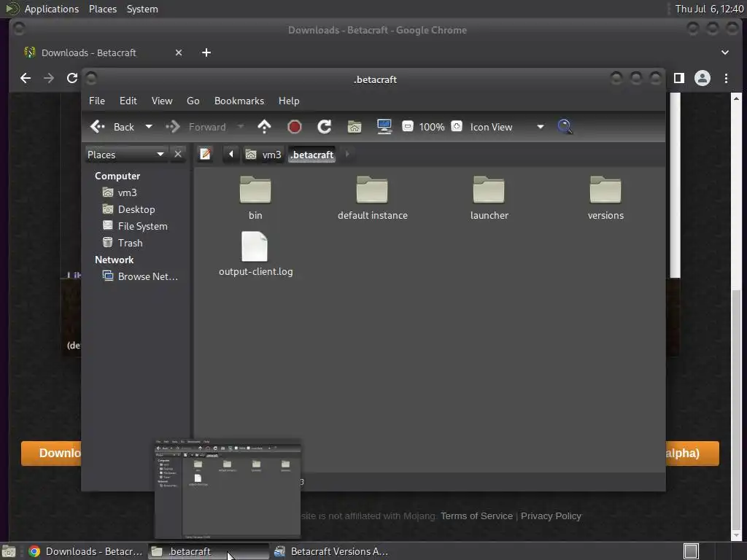
Task: Go to Home folder via toolbar icon
Action: pos(355,127)
